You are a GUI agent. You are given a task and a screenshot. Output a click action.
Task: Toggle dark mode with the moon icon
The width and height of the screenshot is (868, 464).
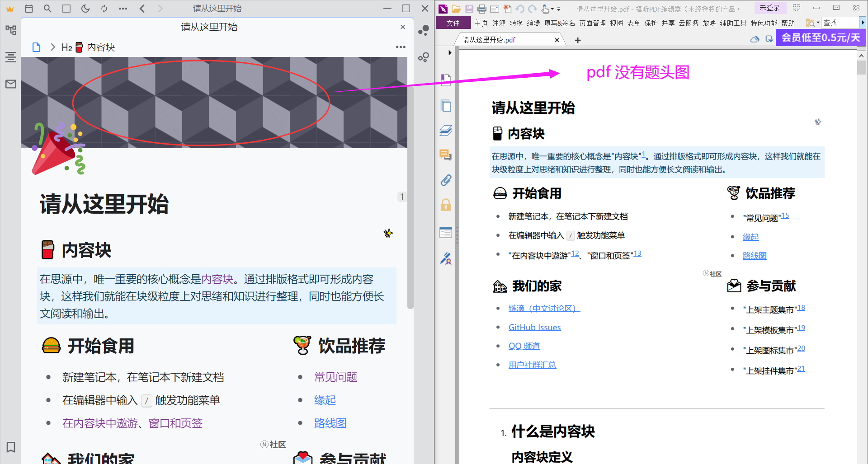click(x=85, y=9)
